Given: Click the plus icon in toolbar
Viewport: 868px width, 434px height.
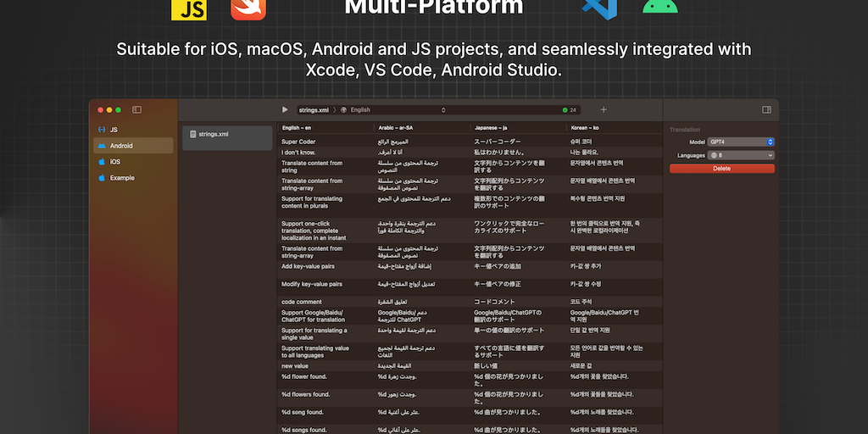Looking at the screenshot, I should click(604, 110).
